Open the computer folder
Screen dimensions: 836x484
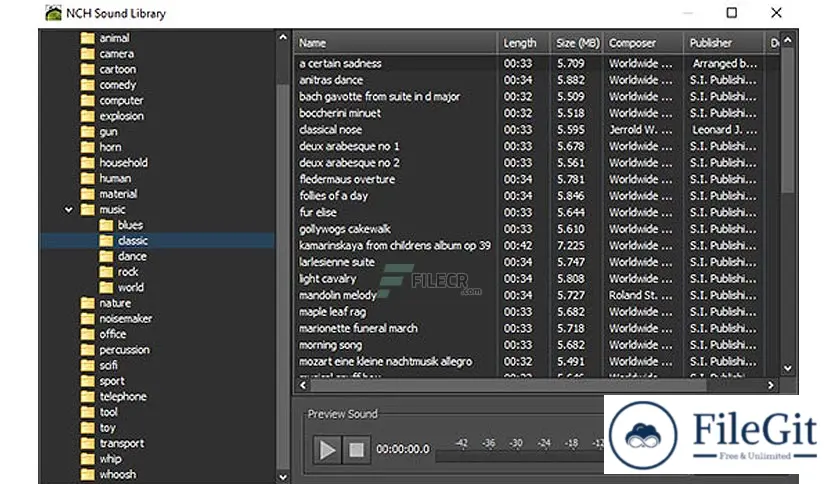[x=112, y=100]
